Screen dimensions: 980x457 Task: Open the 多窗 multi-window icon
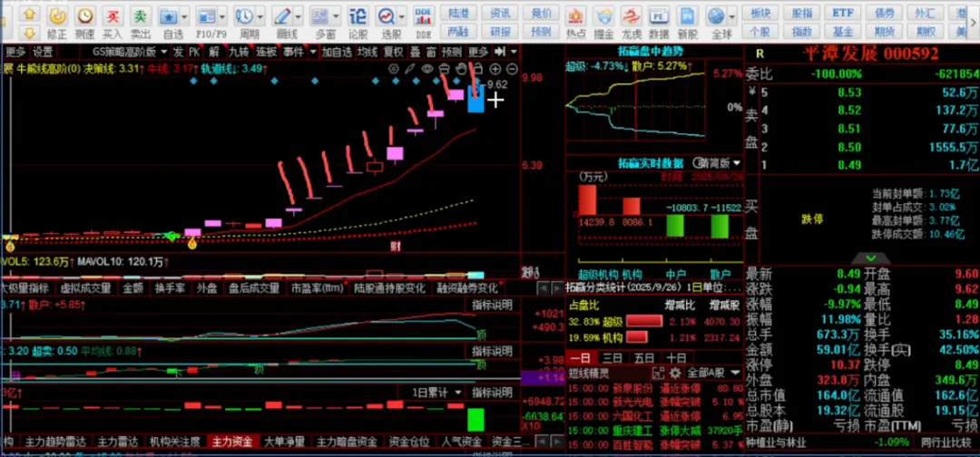(320, 15)
